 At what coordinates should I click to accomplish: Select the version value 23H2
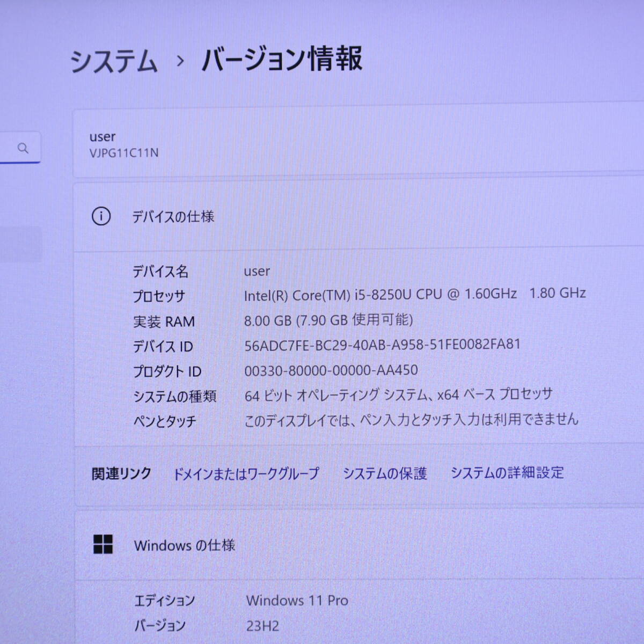(262, 626)
